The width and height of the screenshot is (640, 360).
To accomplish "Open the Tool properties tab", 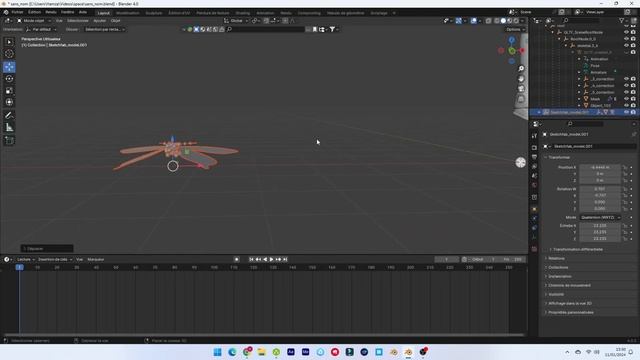I will [x=534, y=136].
